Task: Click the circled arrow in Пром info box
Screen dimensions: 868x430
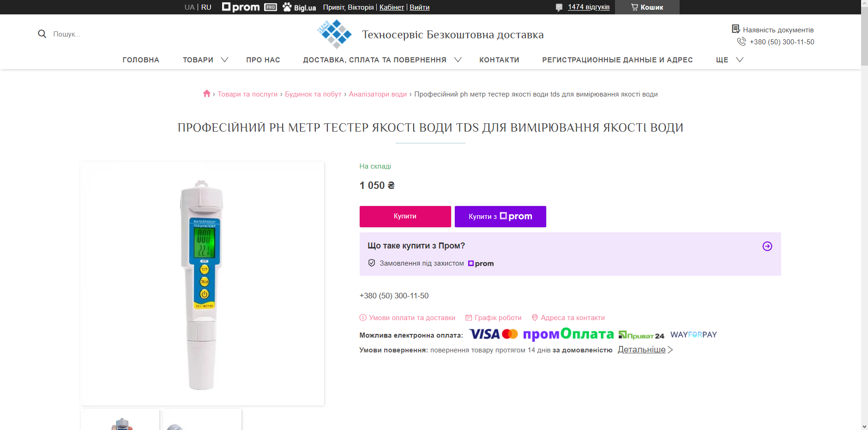Action: pyautogui.click(x=767, y=246)
